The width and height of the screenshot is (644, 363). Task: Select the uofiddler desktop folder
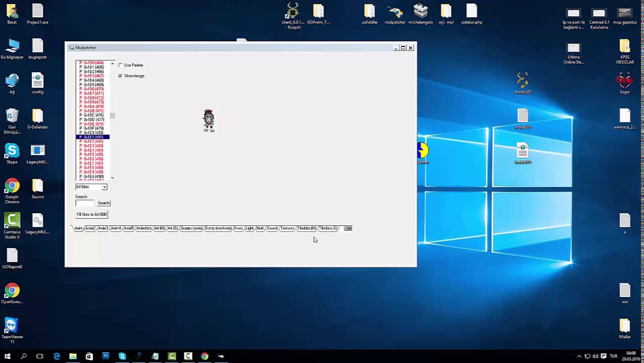coord(369,14)
